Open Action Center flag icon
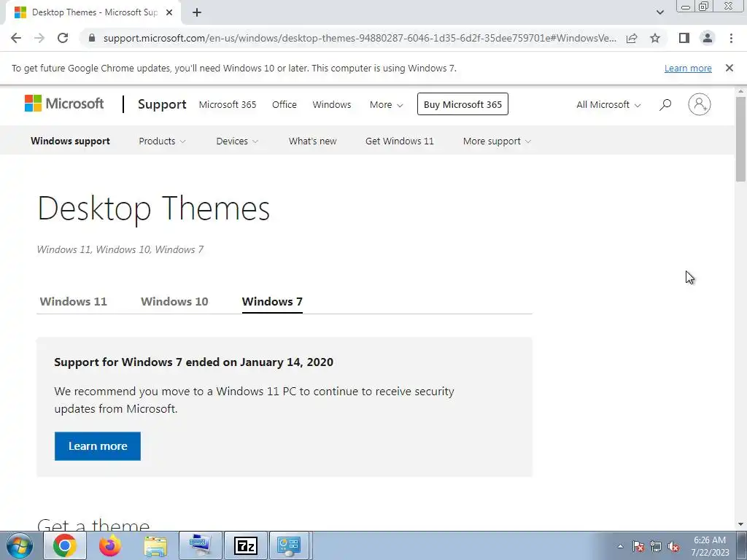 click(638, 546)
